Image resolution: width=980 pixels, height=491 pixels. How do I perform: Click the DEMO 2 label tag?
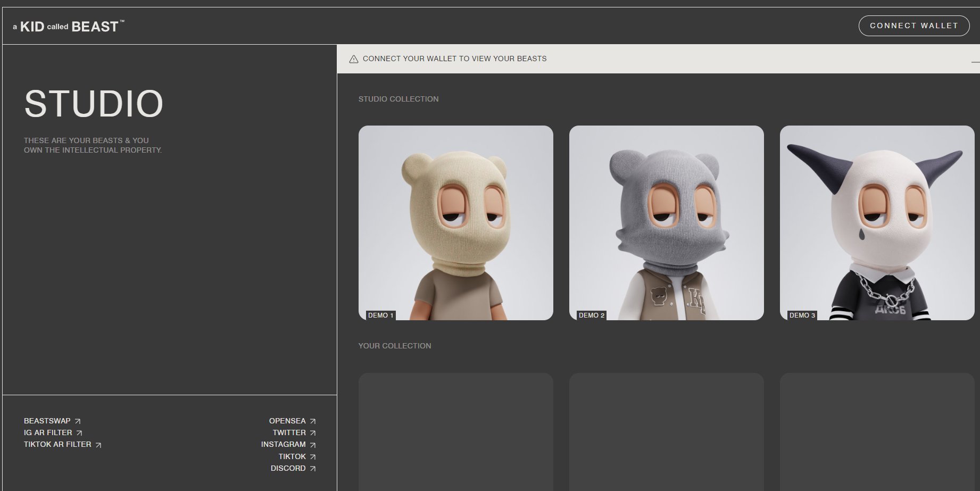click(x=592, y=315)
